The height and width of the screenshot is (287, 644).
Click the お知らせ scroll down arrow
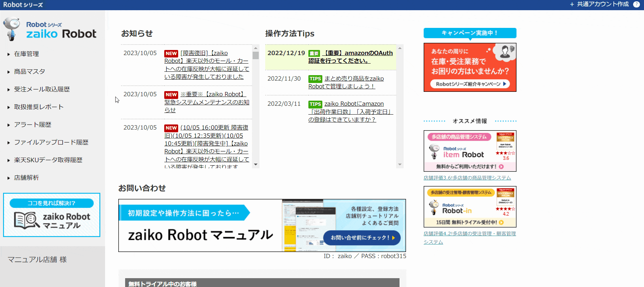(x=256, y=165)
